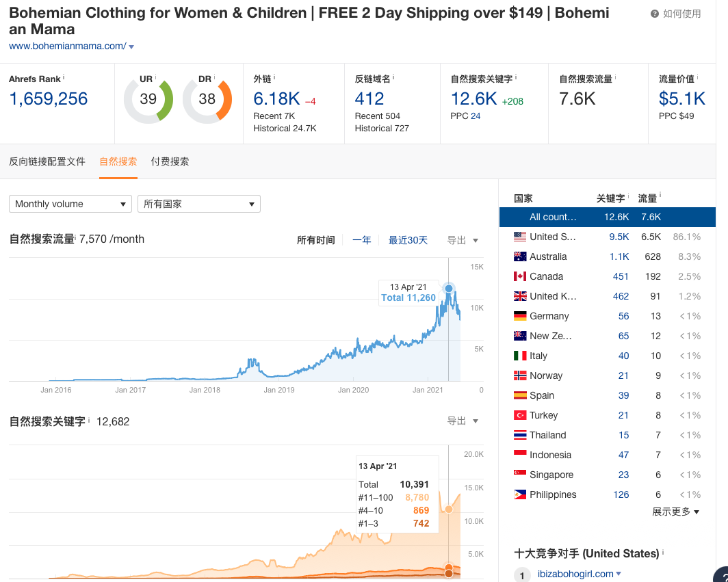
Task: Click the 12.6K organic keywords number
Action: pos(474,99)
